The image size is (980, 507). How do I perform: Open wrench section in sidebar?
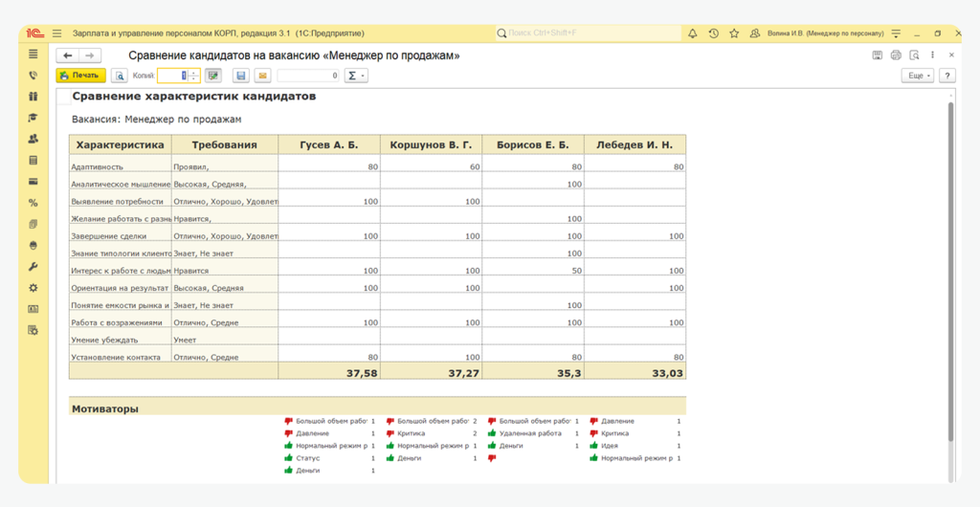33,266
